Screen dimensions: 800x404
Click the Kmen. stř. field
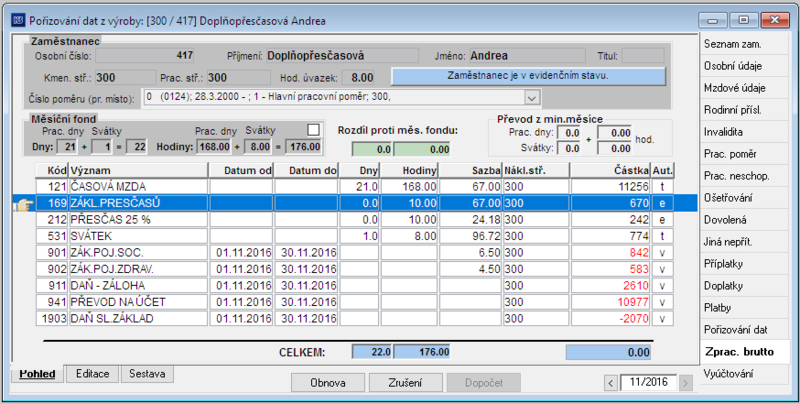click(126, 78)
